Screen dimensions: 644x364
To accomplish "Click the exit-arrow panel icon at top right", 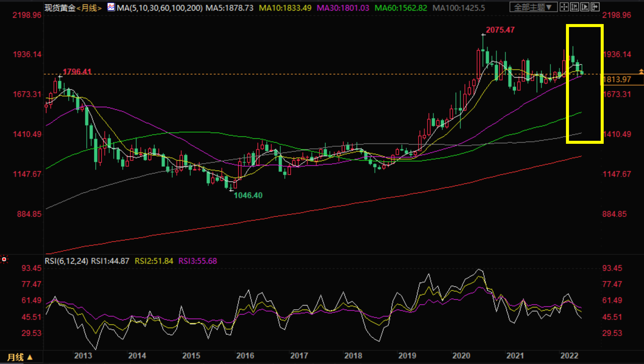I will tap(595, 7).
